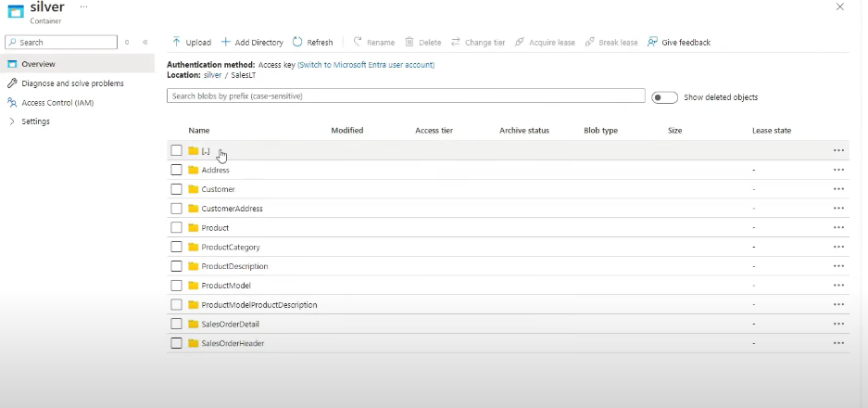This screenshot has width=868, height=408.
Task: Select the ProductCategory row checkbox
Action: click(x=176, y=248)
